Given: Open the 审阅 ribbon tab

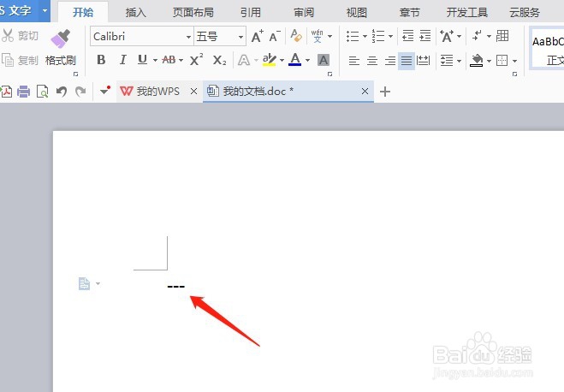Looking at the screenshot, I should tap(304, 13).
